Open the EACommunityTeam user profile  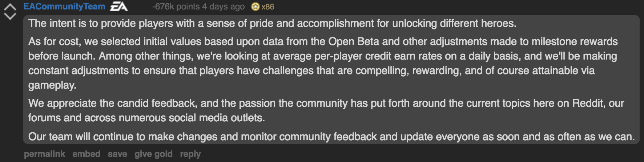coord(64,7)
